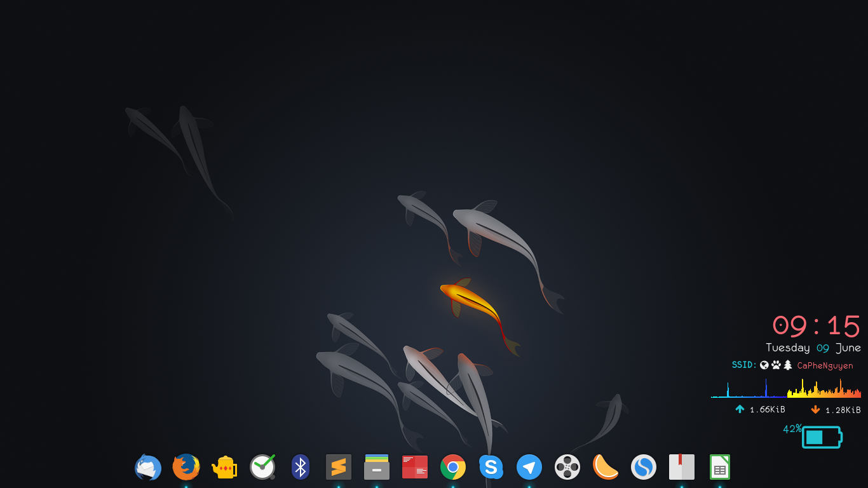The width and height of the screenshot is (868, 488).
Task: Click the tree icon beside SSID
Action: [x=788, y=365]
